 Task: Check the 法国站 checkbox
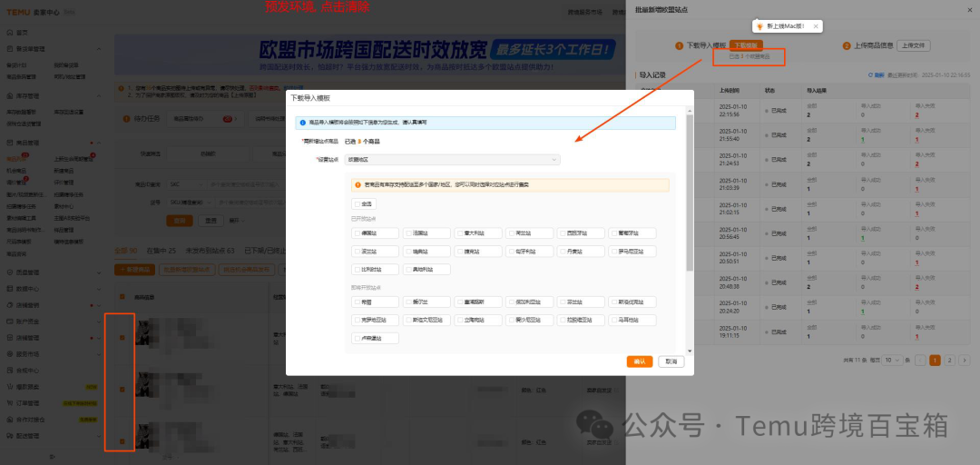pos(408,232)
